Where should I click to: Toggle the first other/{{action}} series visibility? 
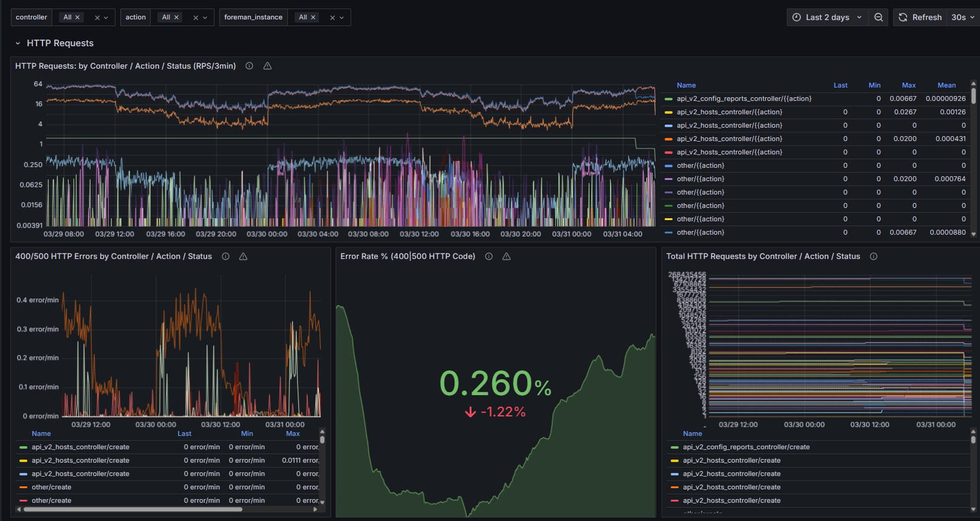[701, 165]
